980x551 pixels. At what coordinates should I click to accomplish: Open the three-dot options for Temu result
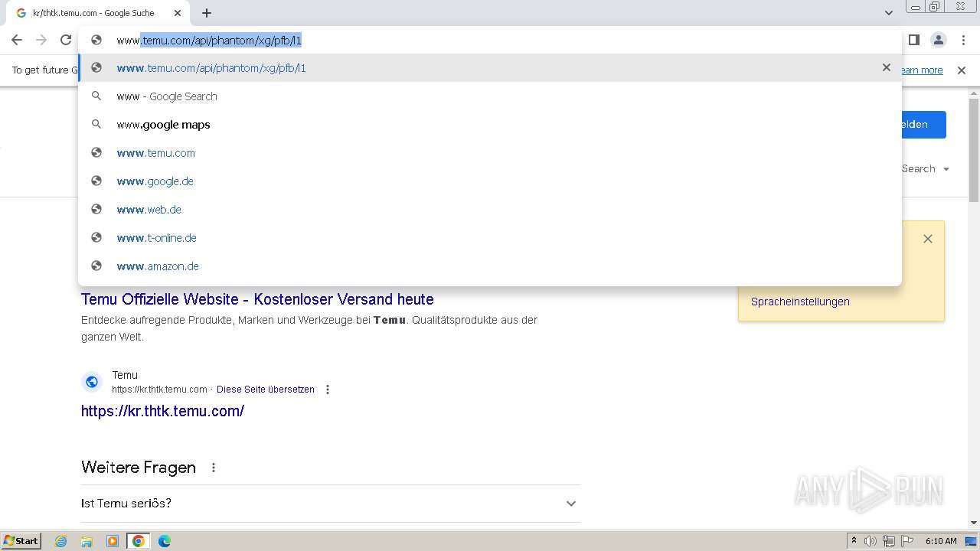point(328,390)
